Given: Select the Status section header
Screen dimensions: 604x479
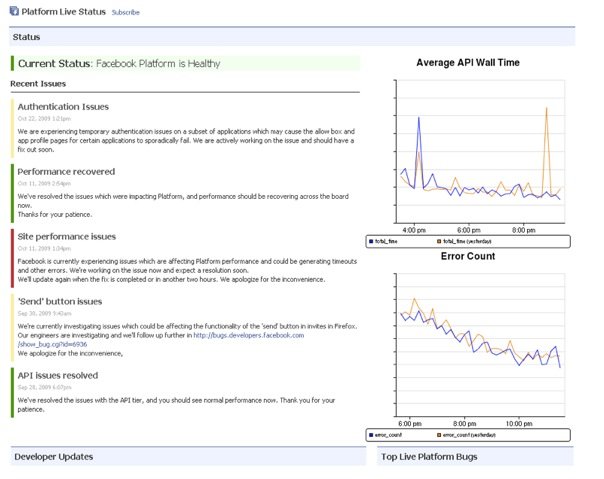Looking at the screenshot, I should click(292, 37).
